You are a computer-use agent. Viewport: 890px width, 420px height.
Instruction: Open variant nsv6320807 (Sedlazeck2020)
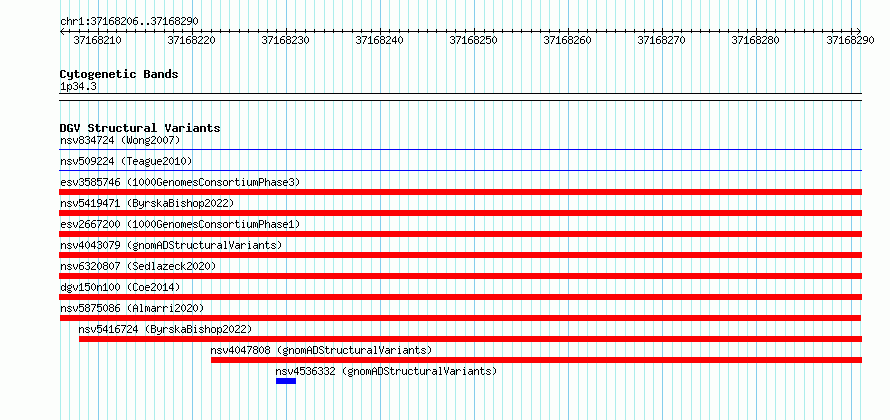point(138,266)
